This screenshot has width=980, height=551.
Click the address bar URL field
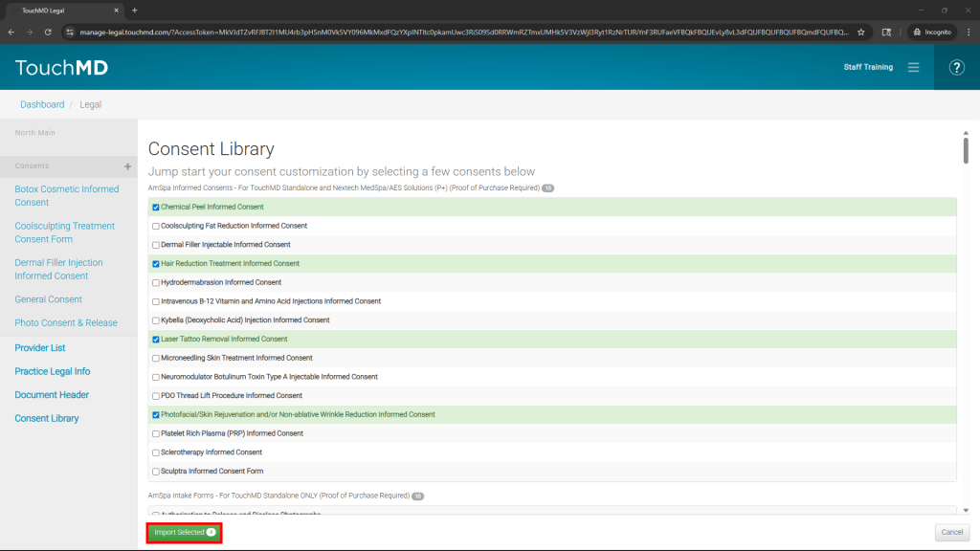pos(459,32)
